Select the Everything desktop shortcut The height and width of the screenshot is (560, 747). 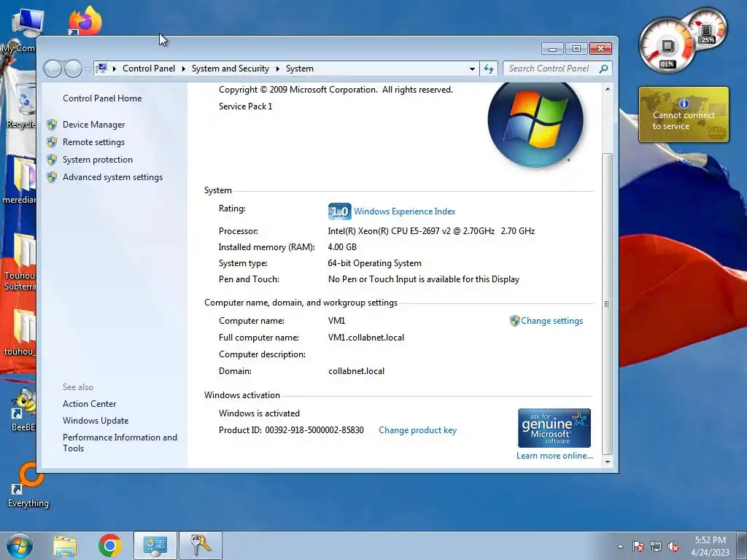pos(28,484)
